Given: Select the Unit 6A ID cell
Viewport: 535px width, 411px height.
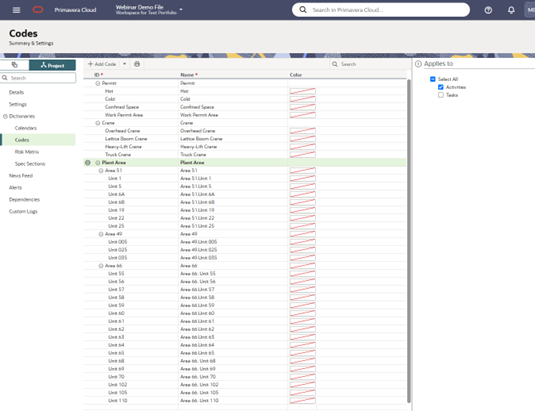Looking at the screenshot, I should tap(116, 194).
